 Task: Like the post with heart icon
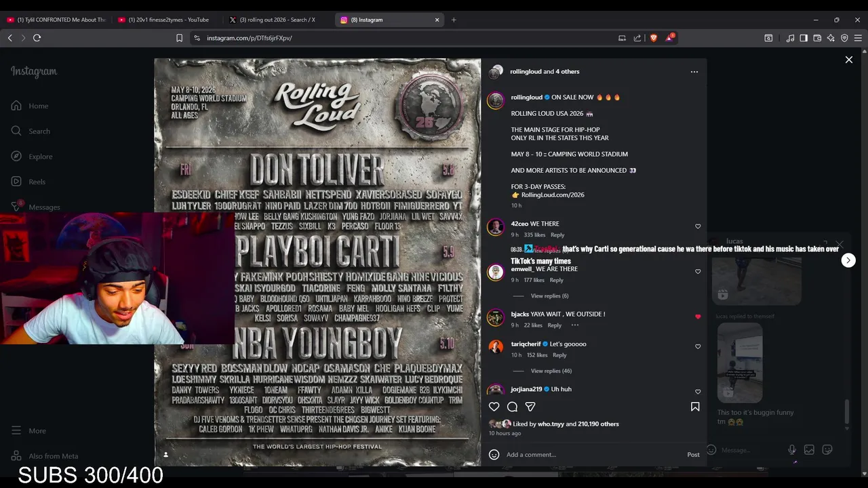pyautogui.click(x=494, y=407)
